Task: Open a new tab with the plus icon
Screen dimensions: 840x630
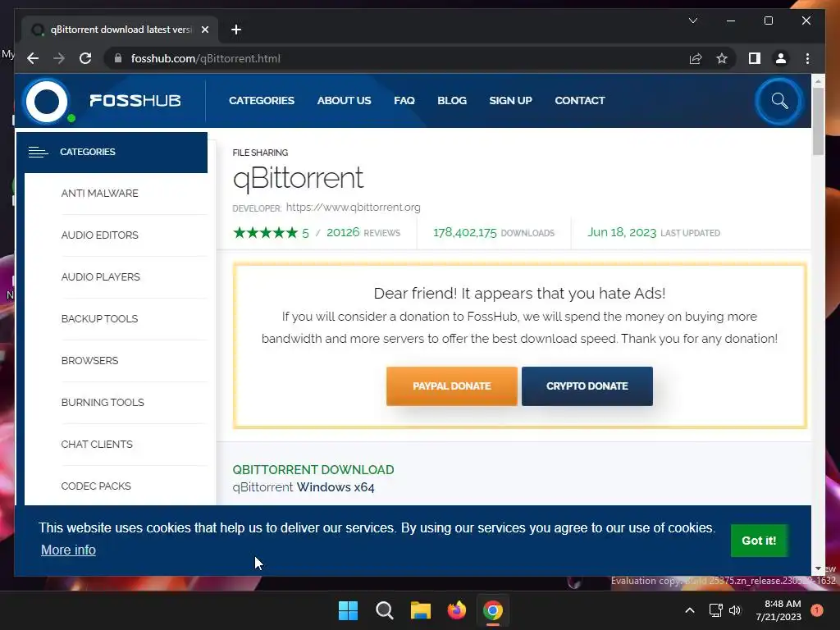Action: [236, 30]
